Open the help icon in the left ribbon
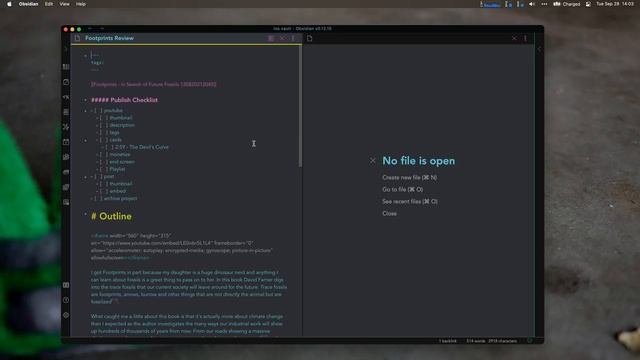 (66, 300)
